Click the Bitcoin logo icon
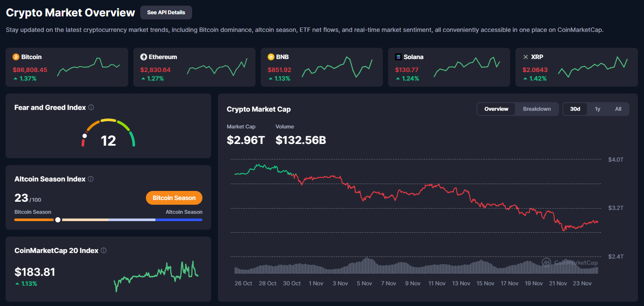The height and width of the screenshot is (306, 644). tap(16, 57)
